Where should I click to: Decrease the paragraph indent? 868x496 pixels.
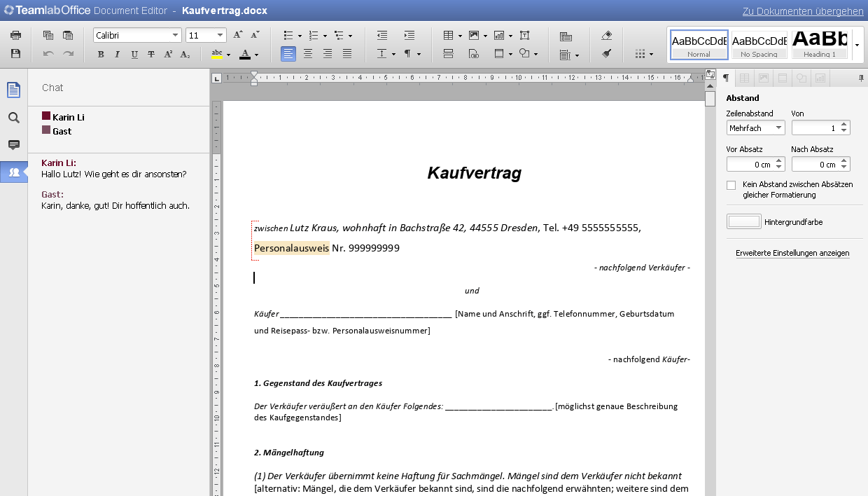381,35
